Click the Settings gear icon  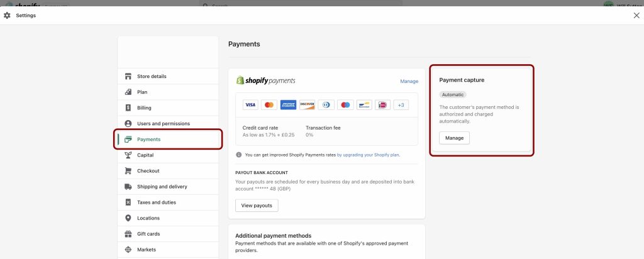[x=7, y=16]
